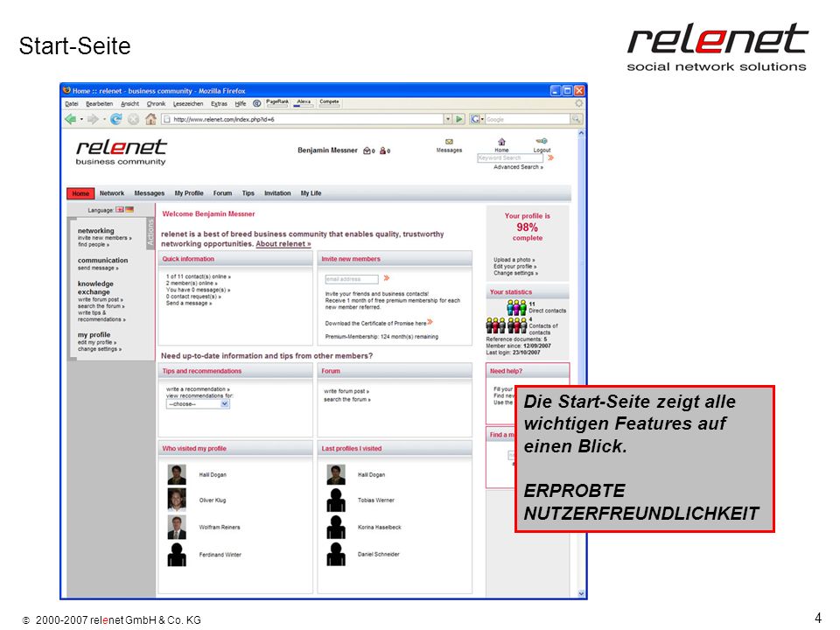The image size is (840, 630).
Task: Open the Invitation tab
Action: pyautogui.click(x=277, y=193)
